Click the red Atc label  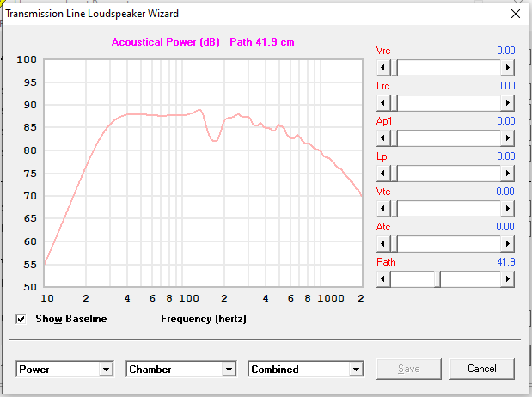pos(383,227)
